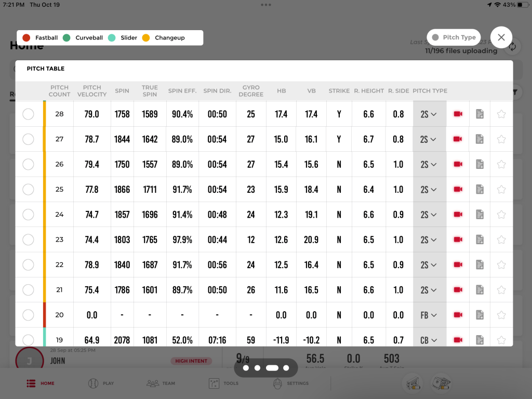Open notes for pitch 19
The image size is (532, 399).
pos(480,340)
